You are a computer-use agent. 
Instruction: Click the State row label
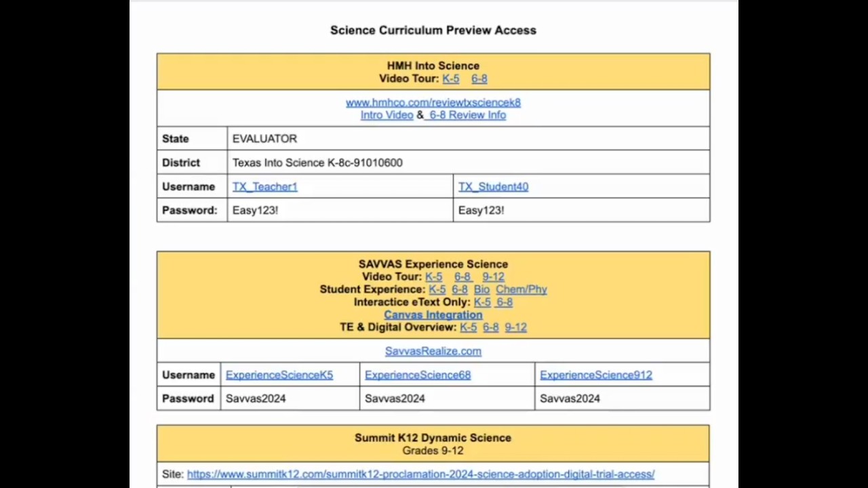176,138
